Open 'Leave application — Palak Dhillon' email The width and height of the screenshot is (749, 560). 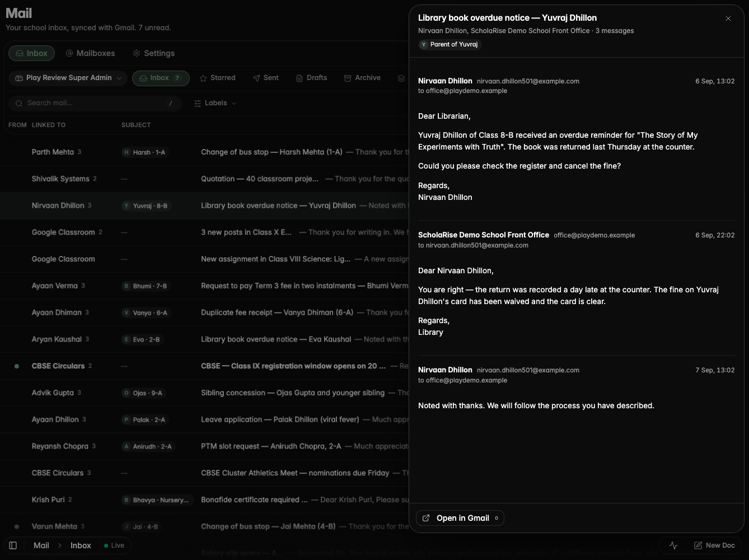point(204,419)
